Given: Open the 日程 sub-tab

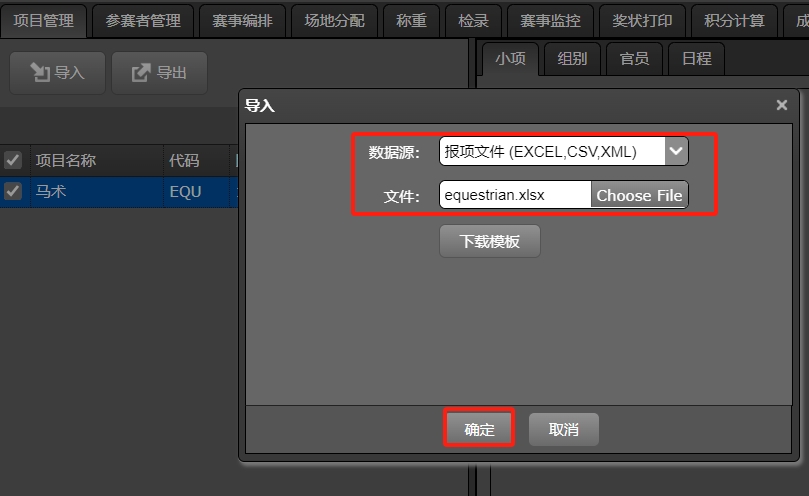Looking at the screenshot, I should [x=697, y=59].
